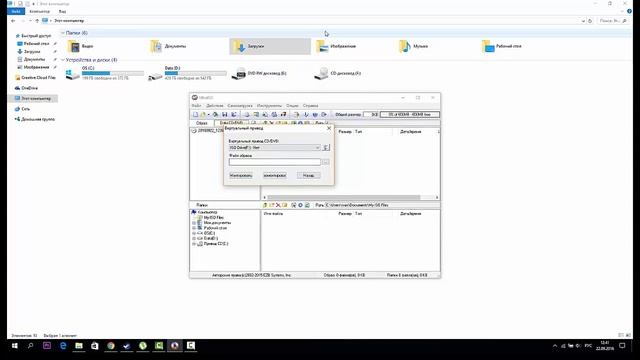Open the Файл menu in UltraISO
This screenshot has width=640, height=360.
(196, 106)
